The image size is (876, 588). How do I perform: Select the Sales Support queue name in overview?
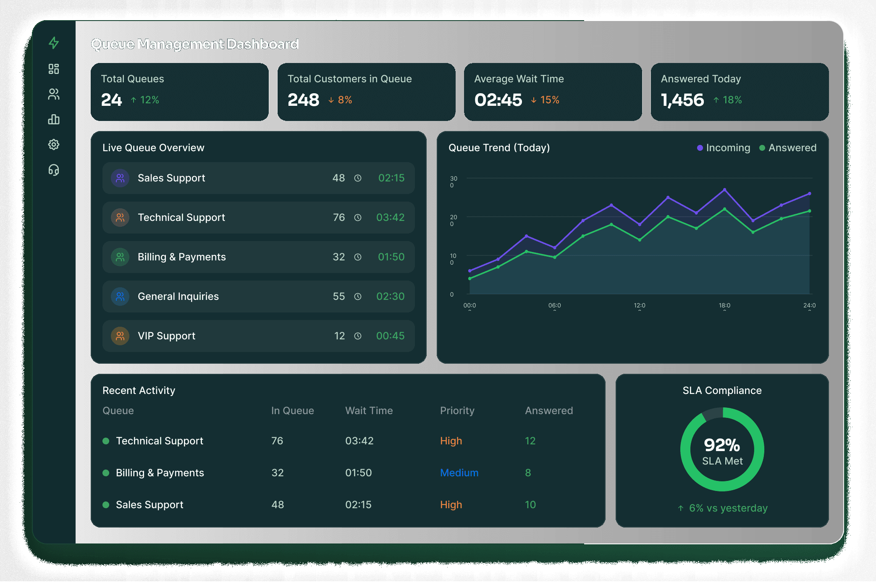coord(171,178)
